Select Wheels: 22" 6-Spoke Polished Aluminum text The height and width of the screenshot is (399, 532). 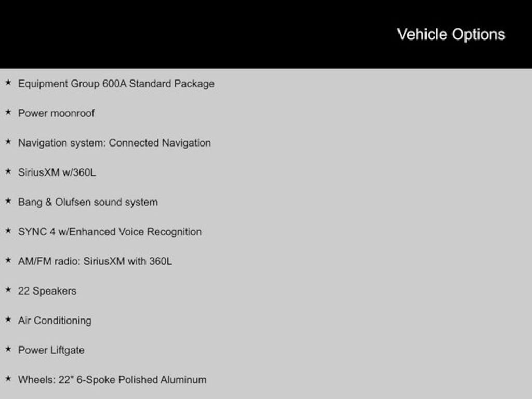click(112, 380)
